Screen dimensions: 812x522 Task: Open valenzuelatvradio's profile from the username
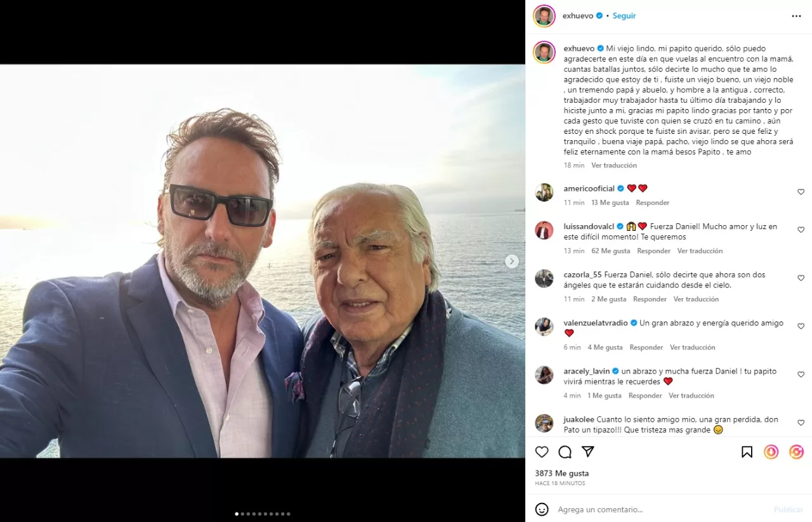tap(595, 323)
